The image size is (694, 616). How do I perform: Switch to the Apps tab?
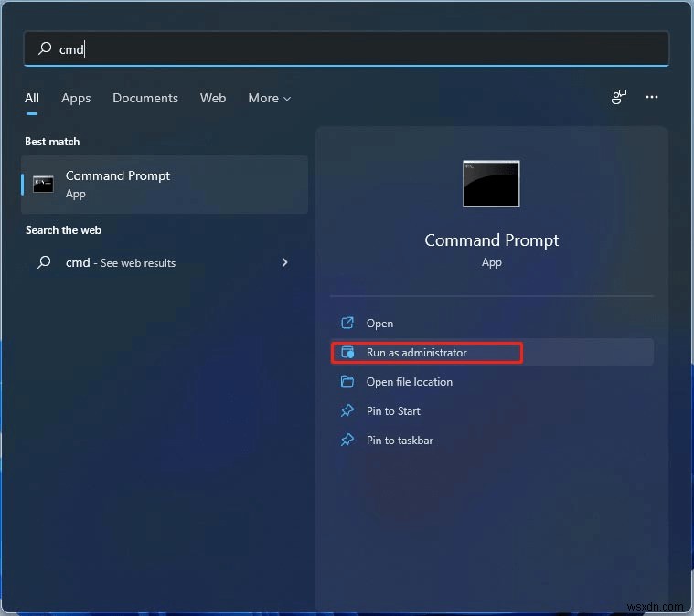tap(76, 98)
